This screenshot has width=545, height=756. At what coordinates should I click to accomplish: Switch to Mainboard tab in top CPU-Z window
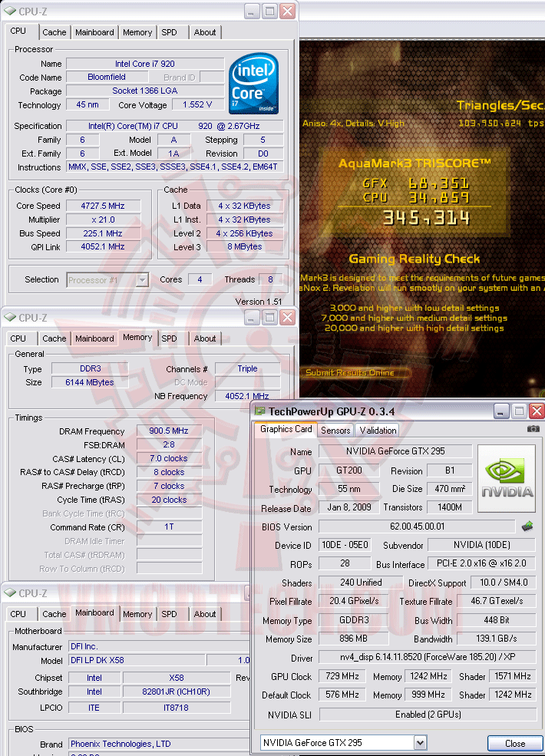pyautogui.click(x=94, y=32)
